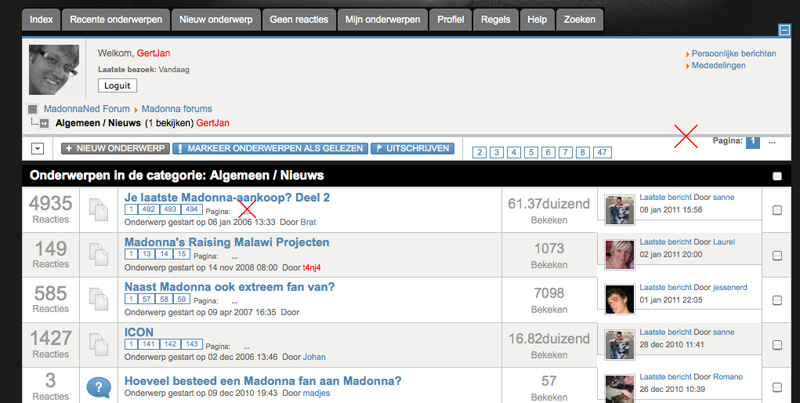This screenshot has height=403, width=800.
Task: Click topic icon for Raising Malawi Projecten
Action: (x=98, y=255)
